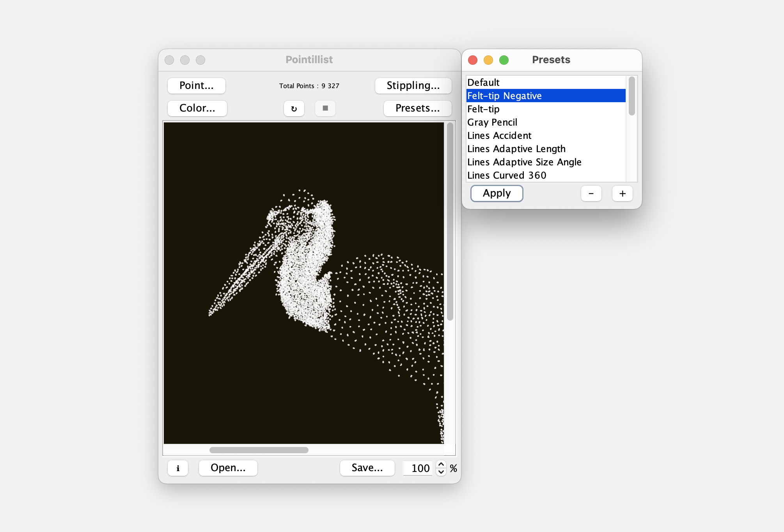The image size is (784, 532).
Task: Open the Point settings dialog
Action: (196, 86)
